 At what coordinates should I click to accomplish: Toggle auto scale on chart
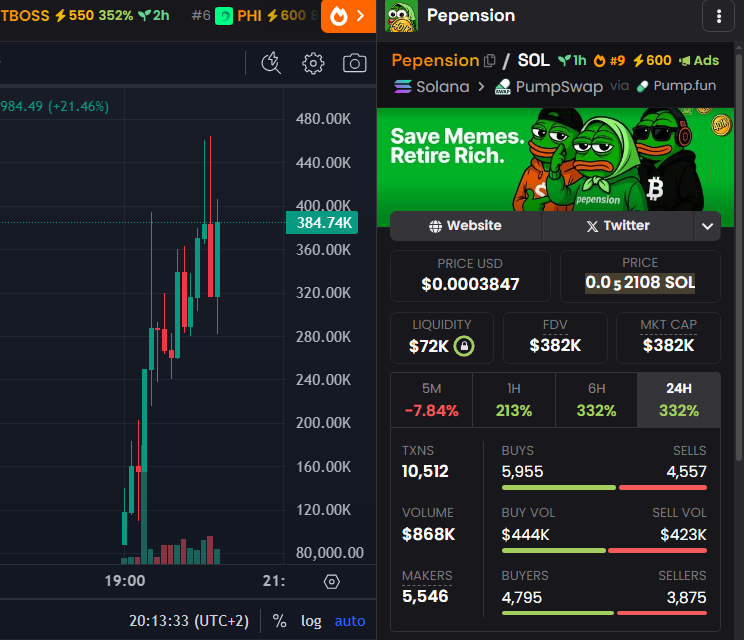pyautogui.click(x=350, y=621)
